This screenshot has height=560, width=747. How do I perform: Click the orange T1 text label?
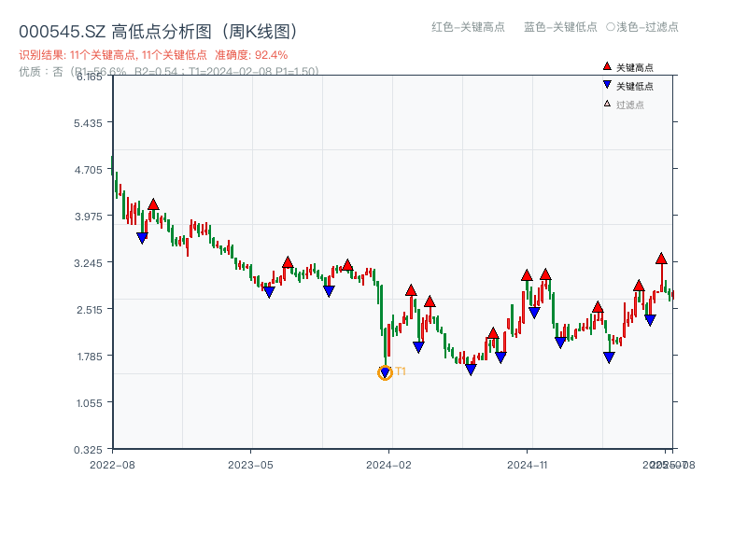pos(401,371)
